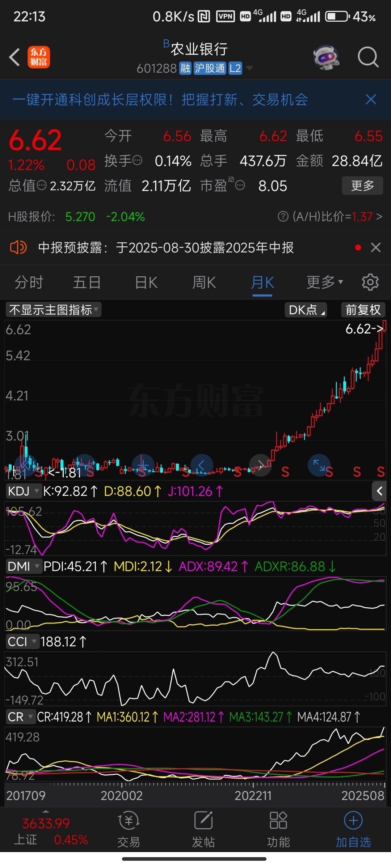This screenshot has height=868, width=391.
Task: Open the DMI indicator dropdown
Action: pyautogui.click(x=24, y=566)
